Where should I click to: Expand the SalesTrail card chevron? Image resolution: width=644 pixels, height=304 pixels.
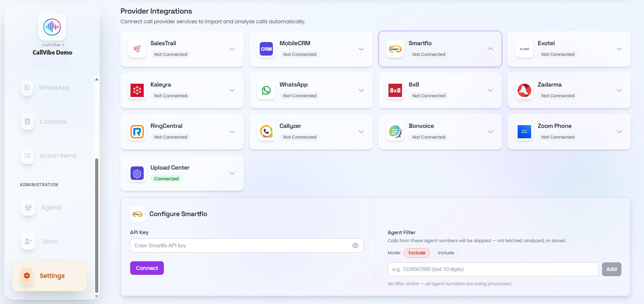click(232, 49)
